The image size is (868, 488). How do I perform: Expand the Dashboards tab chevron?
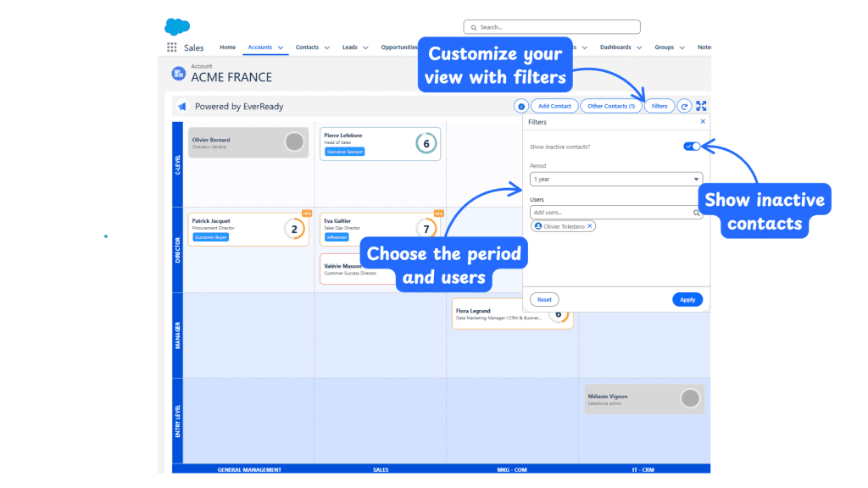(x=639, y=47)
